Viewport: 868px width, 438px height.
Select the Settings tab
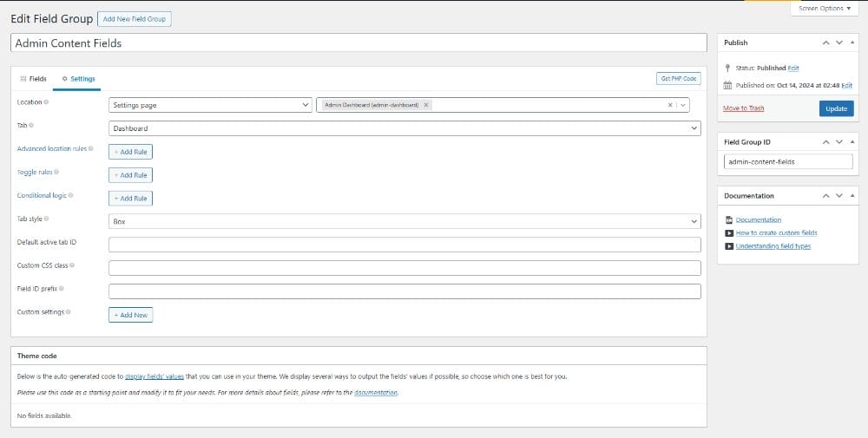(78, 79)
